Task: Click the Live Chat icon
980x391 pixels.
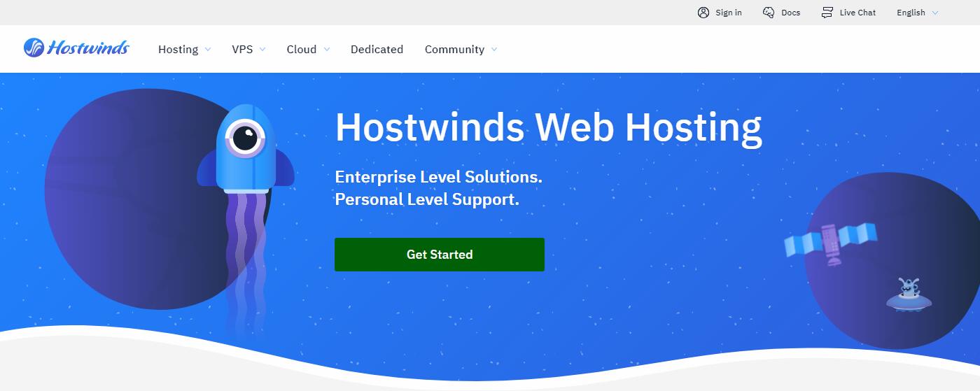Action: tap(827, 13)
